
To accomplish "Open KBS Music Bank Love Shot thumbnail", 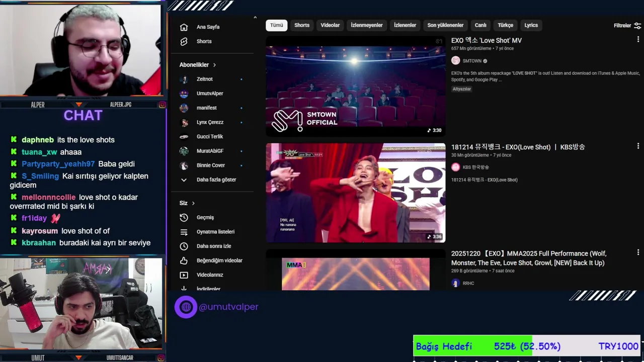I will click(x=356, y=193).
